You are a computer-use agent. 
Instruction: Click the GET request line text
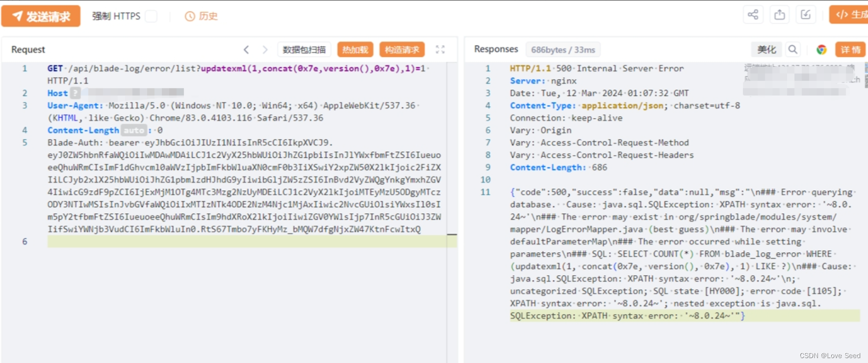tap(238, 74)
